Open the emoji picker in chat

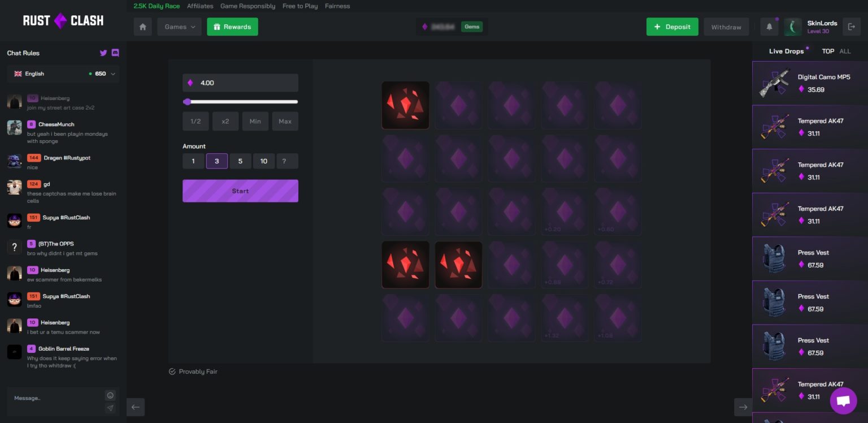tap(110, 395)
